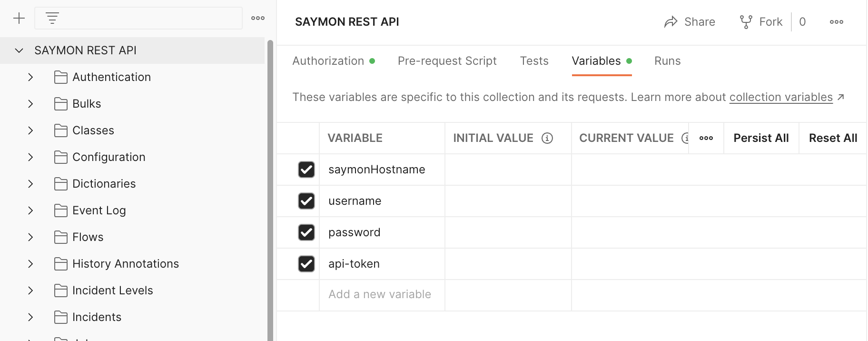Click the Fork button label
This screenshot has width=868, height=341.
click(771, 22)
